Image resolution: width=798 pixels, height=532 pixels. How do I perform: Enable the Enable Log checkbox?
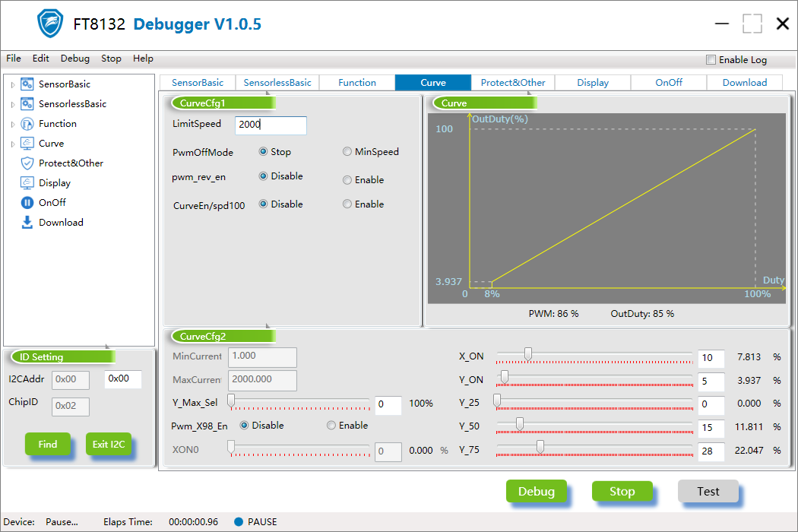[711, 59]
